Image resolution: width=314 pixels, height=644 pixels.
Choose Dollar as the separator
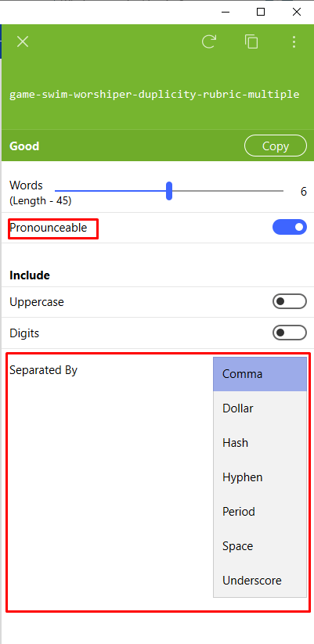[x=260, y=408]
